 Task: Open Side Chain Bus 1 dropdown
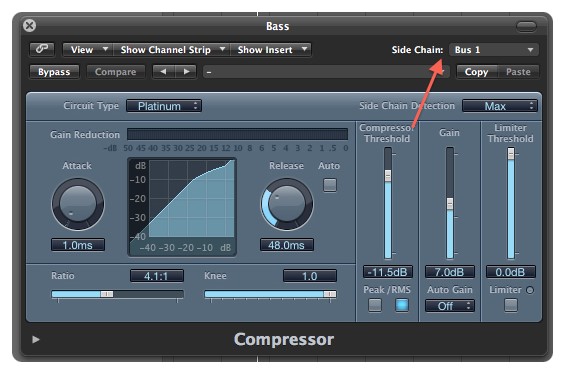pos(494,50)
